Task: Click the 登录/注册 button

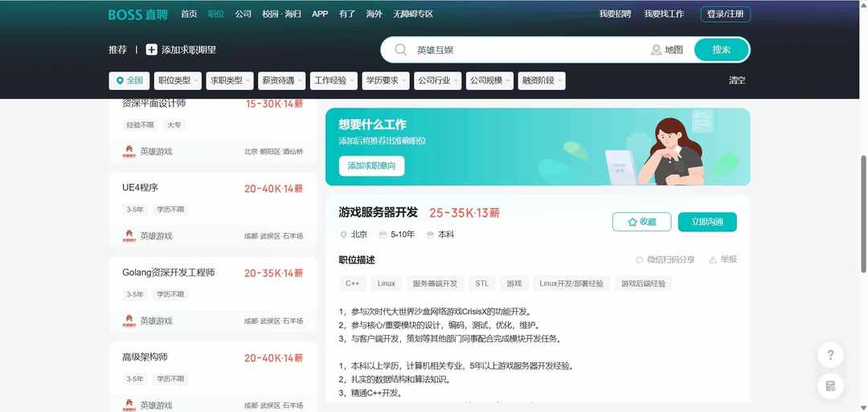Action: 726,14
